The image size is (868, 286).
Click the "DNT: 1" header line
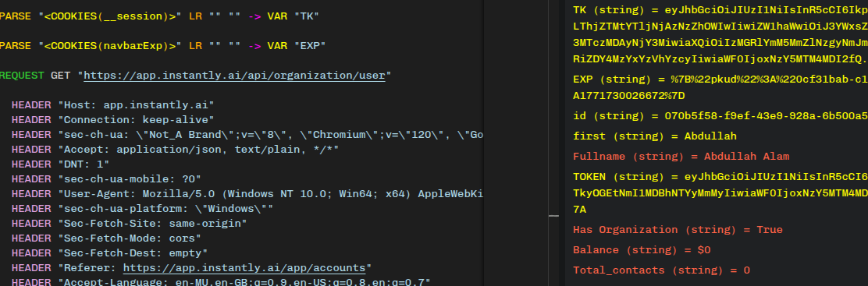point(61,164)
